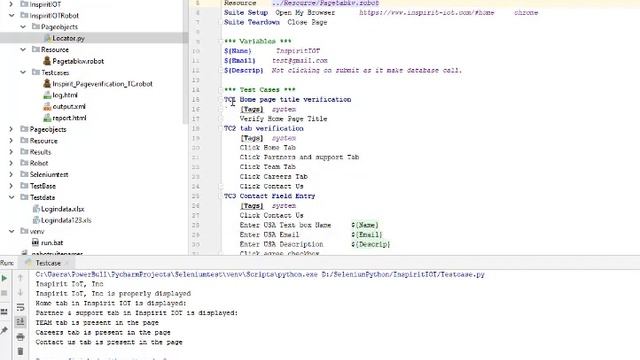Click the Results folder icon
Viewport: 640px width, 360px height.
point(24,152)
